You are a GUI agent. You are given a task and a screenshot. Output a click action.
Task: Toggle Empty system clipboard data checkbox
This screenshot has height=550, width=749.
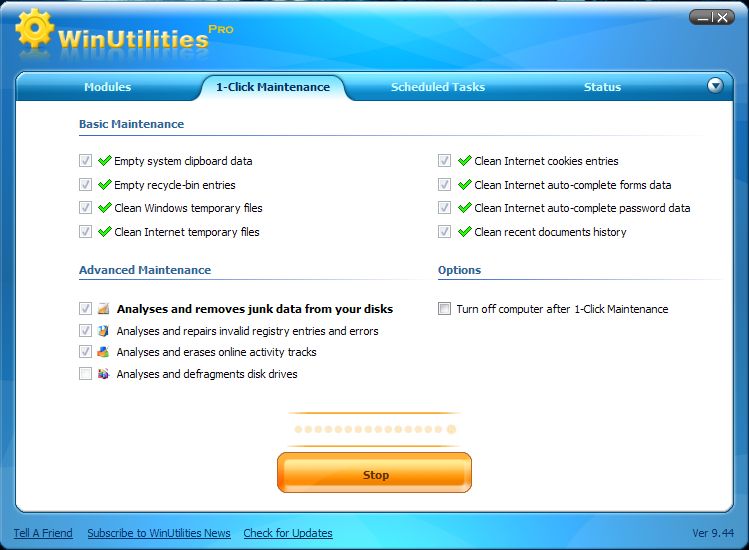pos(86,161)
